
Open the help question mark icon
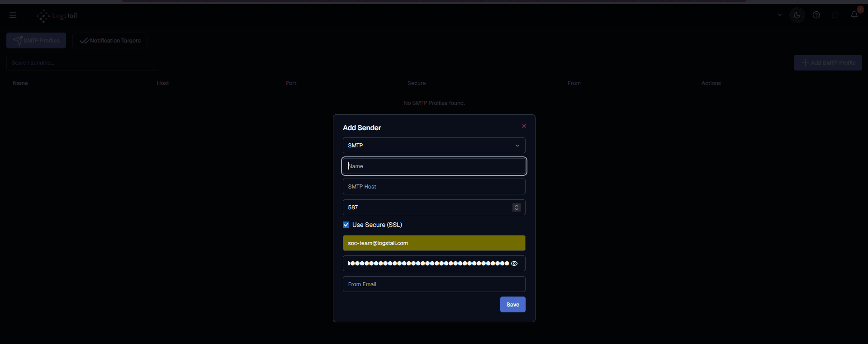pos(816,15)
